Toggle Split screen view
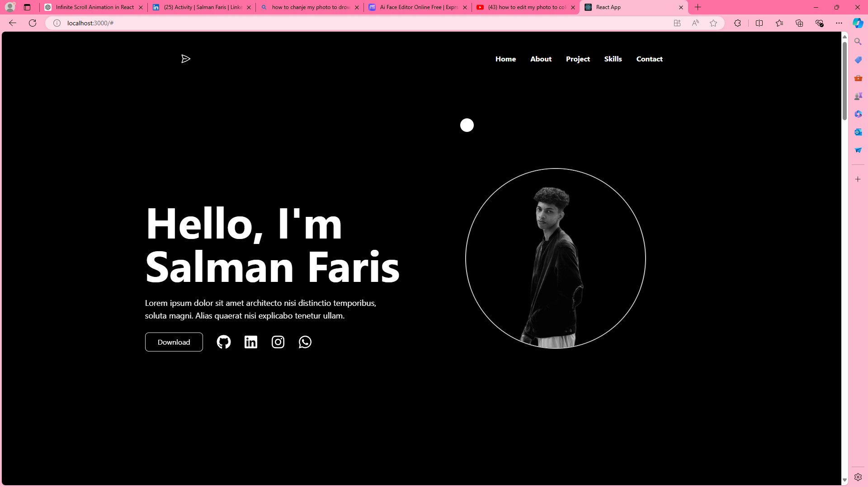This screenshot has width=868, height=487. [759, 23]
